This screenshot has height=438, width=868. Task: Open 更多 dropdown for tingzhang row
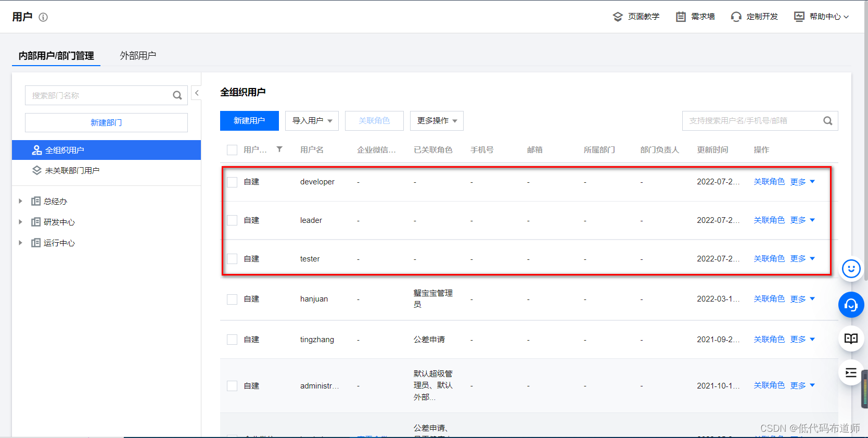(x=802, y=340)
